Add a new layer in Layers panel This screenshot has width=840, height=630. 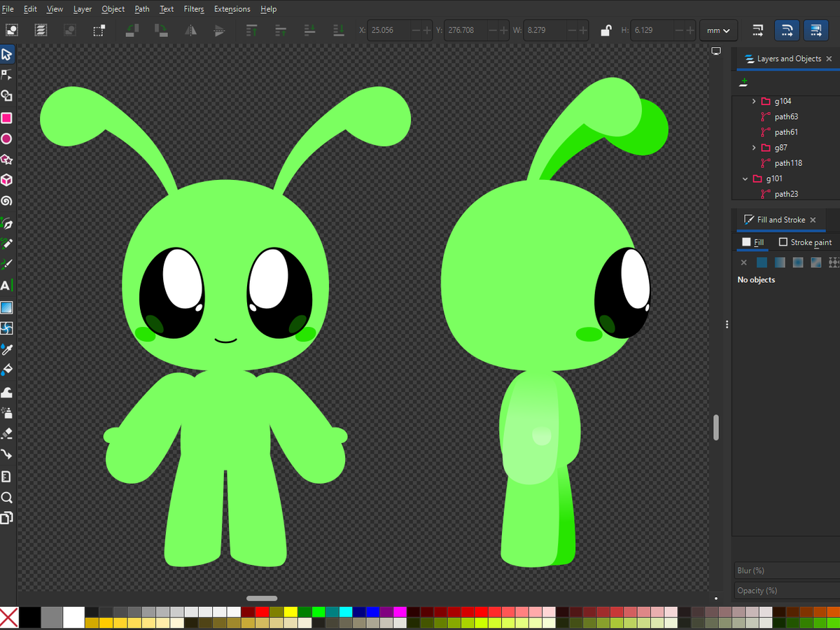click(743, 83)
